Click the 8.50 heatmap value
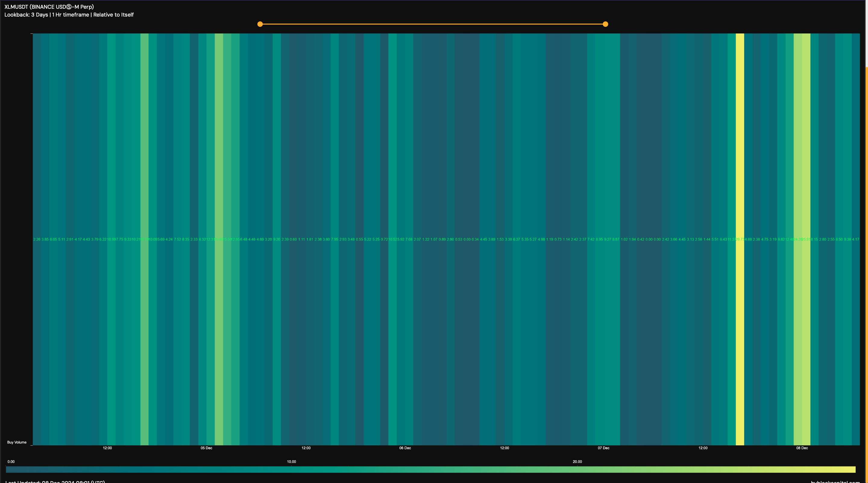The height and width of the screenshot is (483, 868). [839, 239]
